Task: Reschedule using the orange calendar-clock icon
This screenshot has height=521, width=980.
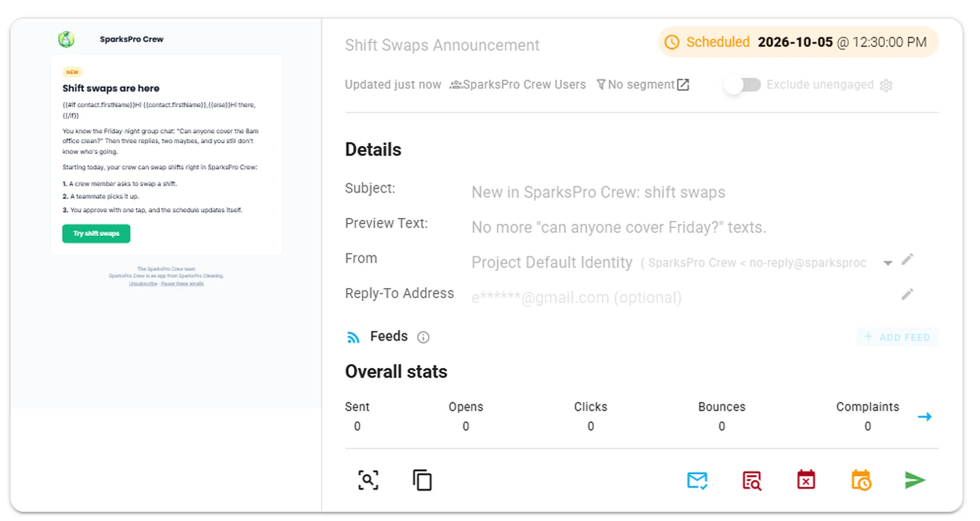Action: pos(861,480)
